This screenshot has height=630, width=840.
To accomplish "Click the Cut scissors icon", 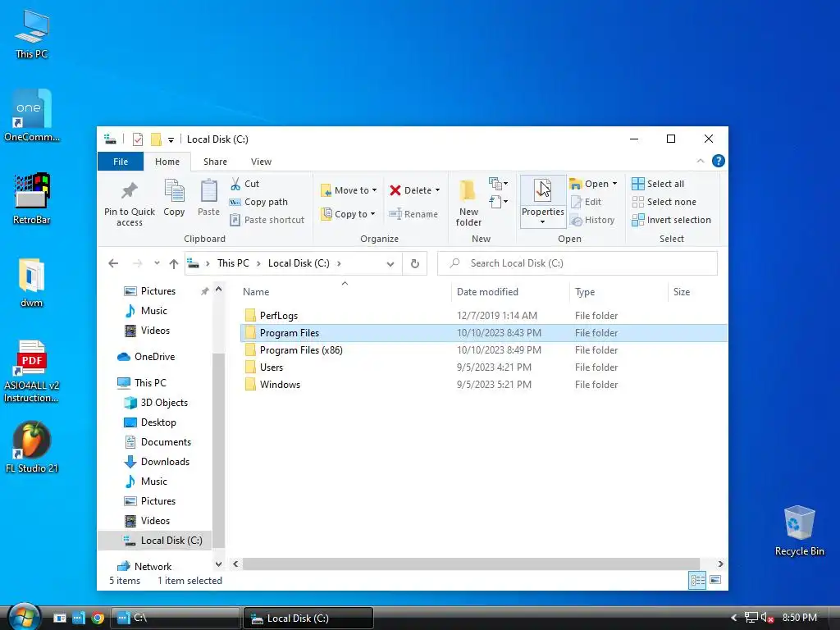I will pyautogui.click(x=235, y=184).
